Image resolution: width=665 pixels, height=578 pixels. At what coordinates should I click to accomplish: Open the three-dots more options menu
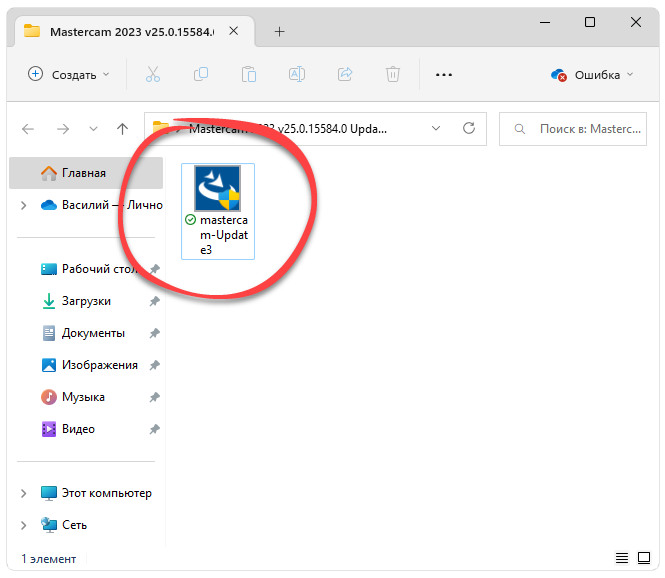tap(444, 75)
